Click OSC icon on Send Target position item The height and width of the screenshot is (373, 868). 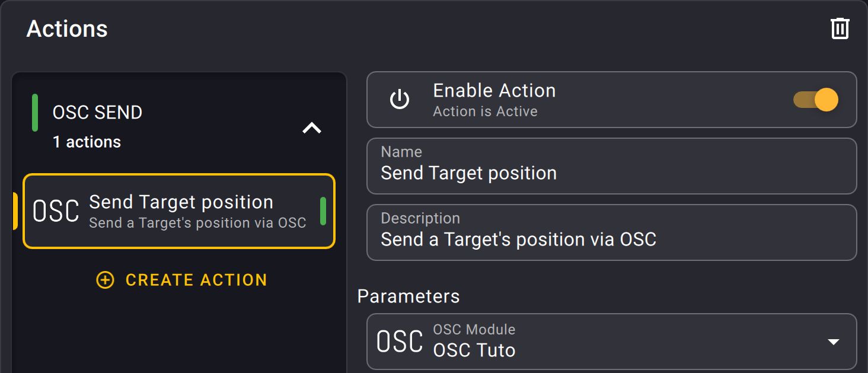coord(56,211)
